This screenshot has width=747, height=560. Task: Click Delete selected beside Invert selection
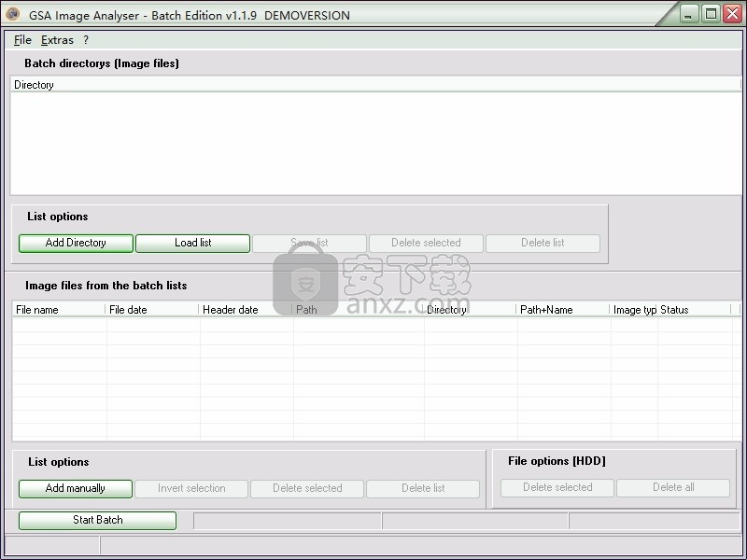pos(307,488)
